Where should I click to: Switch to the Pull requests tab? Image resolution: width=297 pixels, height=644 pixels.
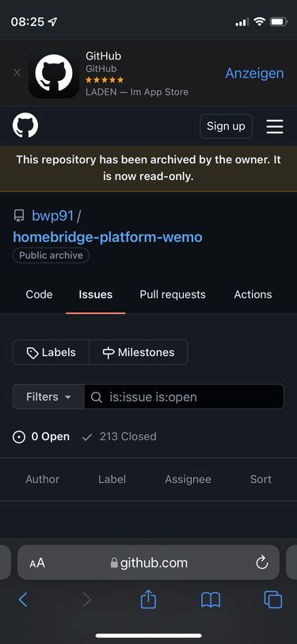pos(173,294)
